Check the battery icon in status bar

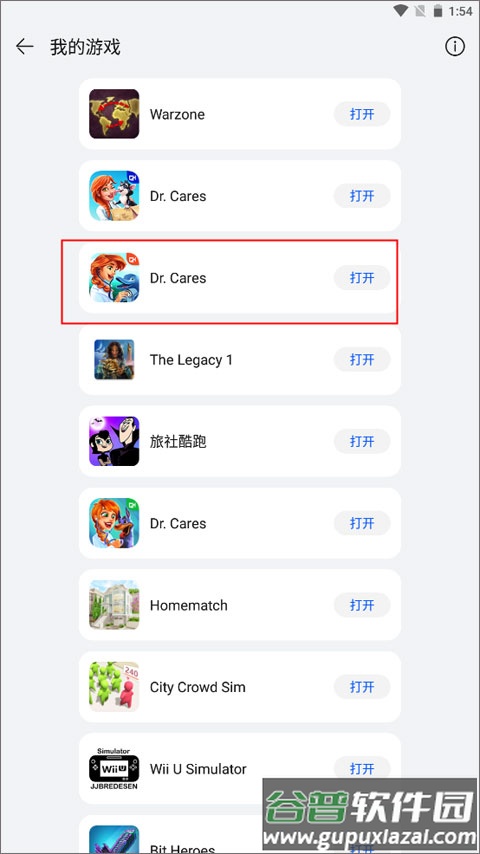click(437, 11)
